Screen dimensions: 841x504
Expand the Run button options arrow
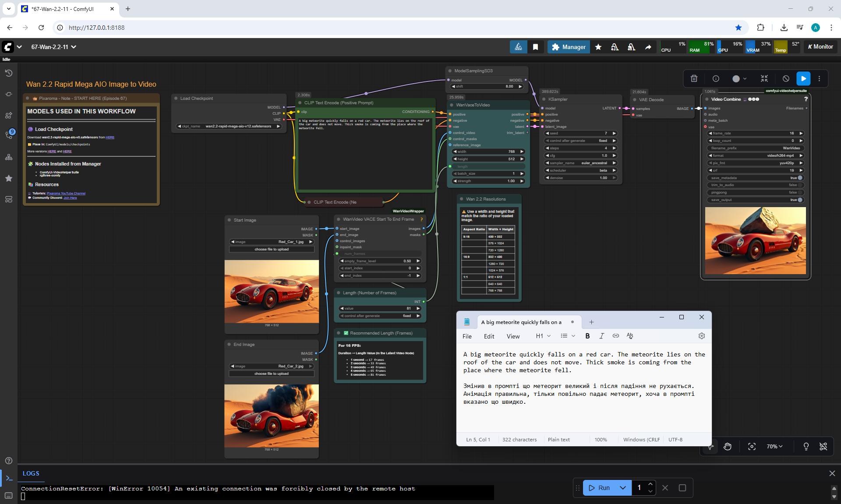point(622,487)
